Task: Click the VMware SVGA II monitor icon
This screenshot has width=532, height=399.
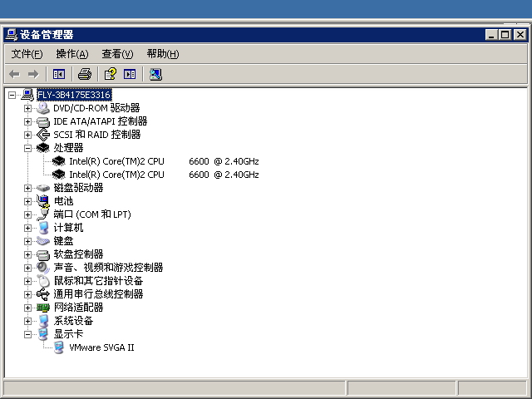Action: (59, 347)
